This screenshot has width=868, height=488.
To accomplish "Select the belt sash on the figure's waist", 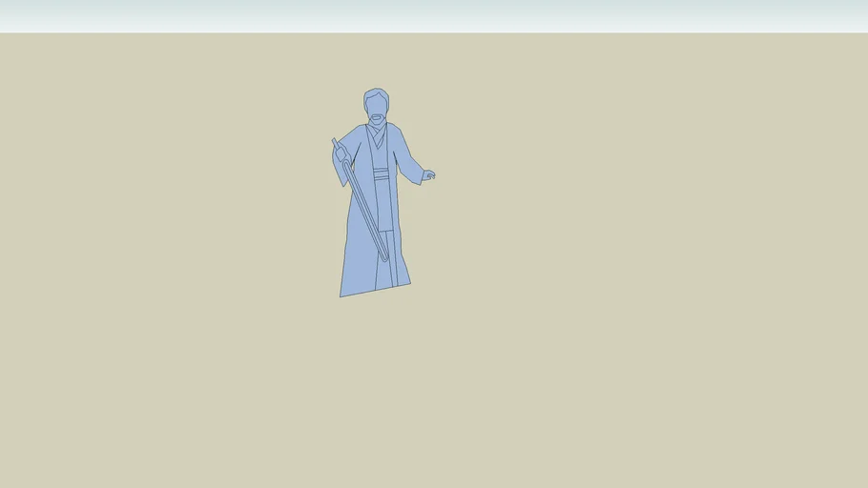I will [381, 174].
